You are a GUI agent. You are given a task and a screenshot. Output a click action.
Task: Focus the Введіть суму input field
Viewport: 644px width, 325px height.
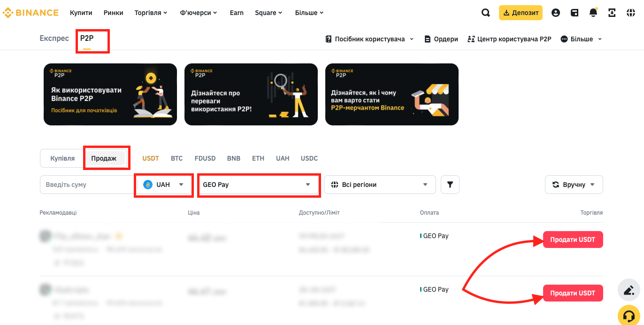[x=87, y=185]
